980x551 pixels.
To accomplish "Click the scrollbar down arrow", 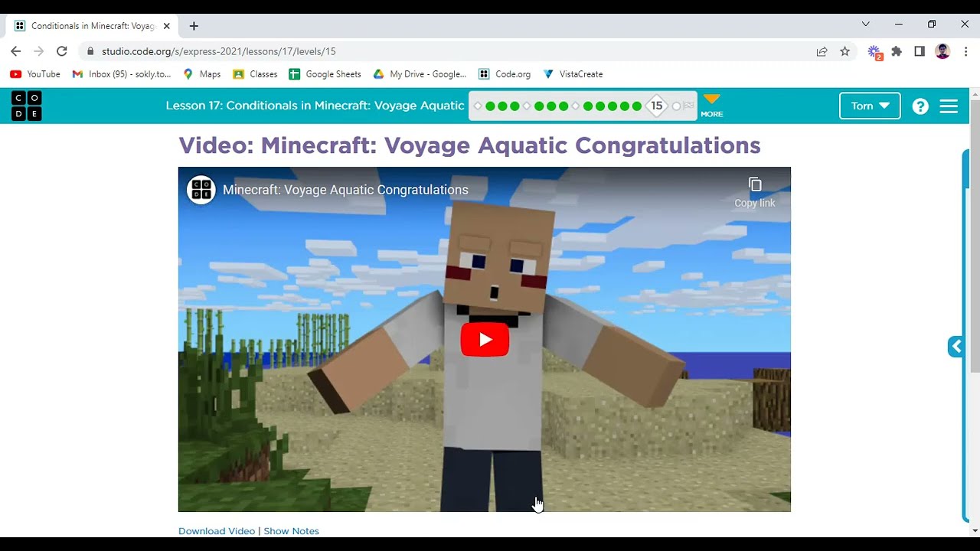I will [975, 530].
